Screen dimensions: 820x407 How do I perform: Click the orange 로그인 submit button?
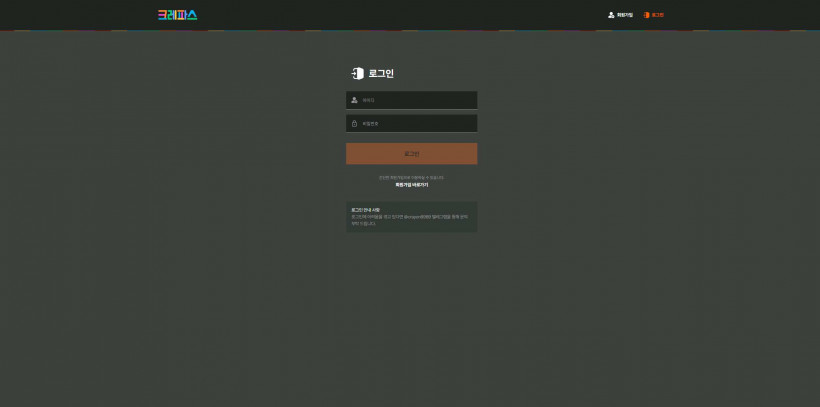tap(412, 154)
